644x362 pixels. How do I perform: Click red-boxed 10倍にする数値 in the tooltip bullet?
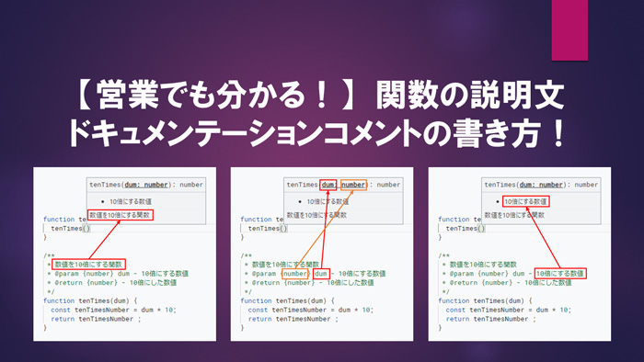click(525, 201)
